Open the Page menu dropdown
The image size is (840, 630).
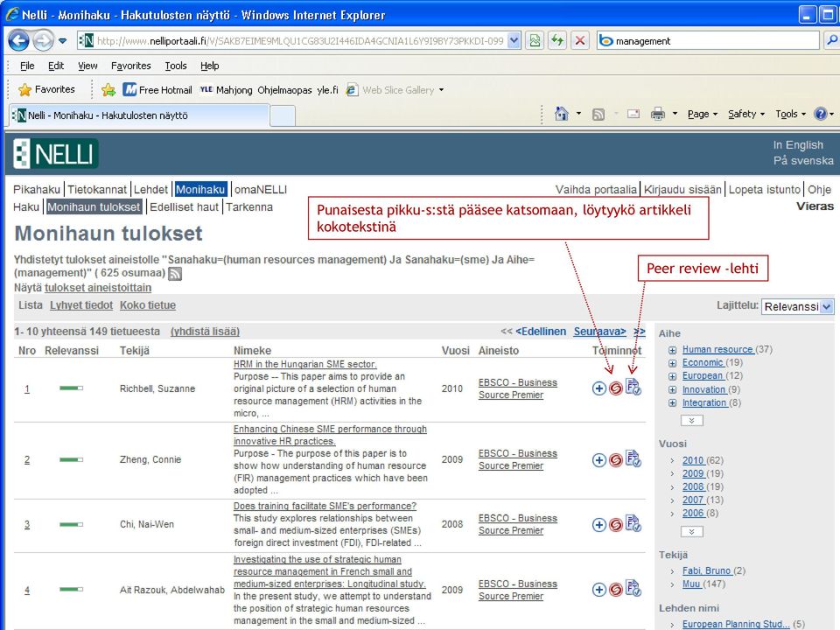click(702, 114)
